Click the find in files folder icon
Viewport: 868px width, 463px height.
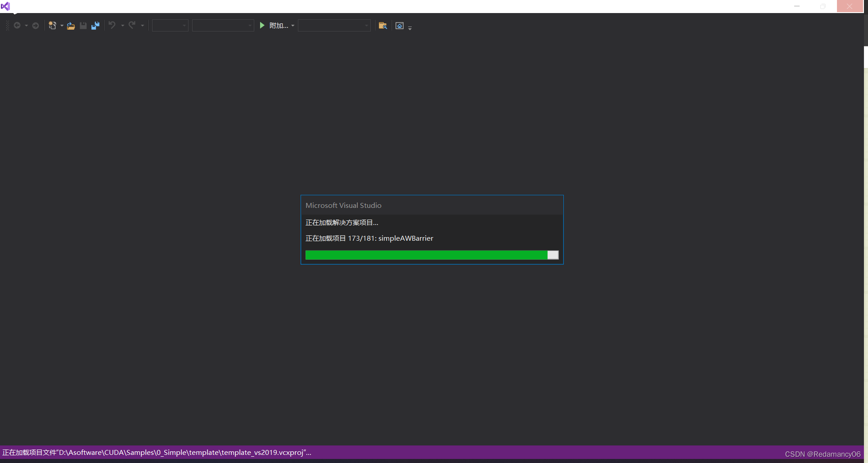383,26
